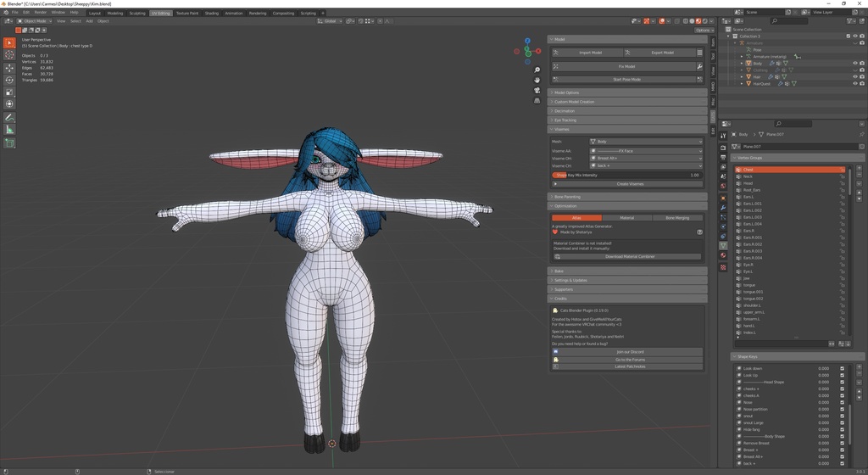
Task: Toggle camera view icon in viewport
Action: point(537,90)
